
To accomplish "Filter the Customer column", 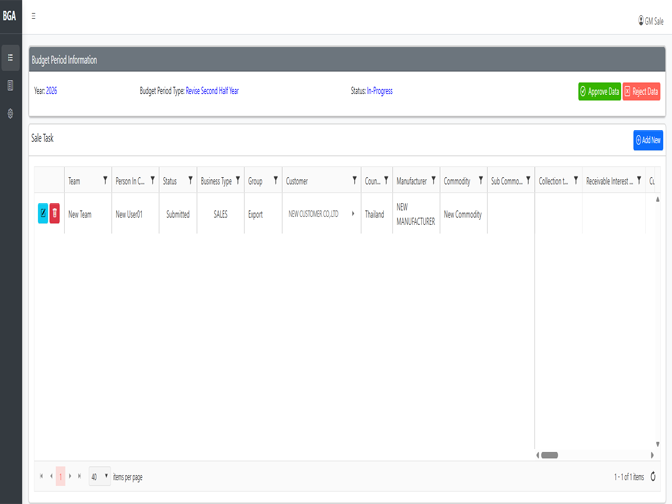I will pos(354,180).
